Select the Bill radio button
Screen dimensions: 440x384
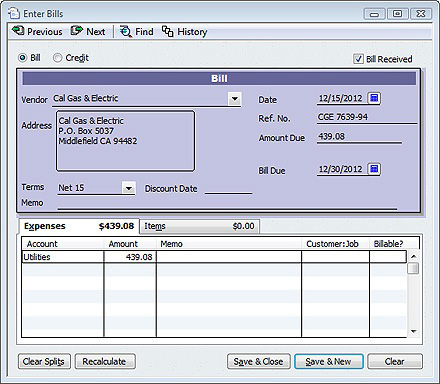coord(22,58)
